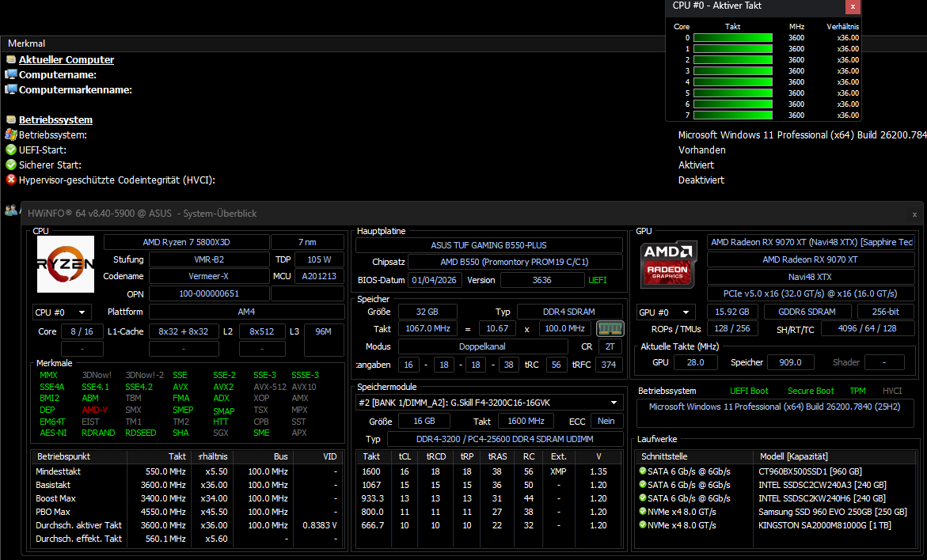The height and width of the screenshot is (560, 927).
Task: Click the 105 W TDP value
Action: (x=319, y=259)
